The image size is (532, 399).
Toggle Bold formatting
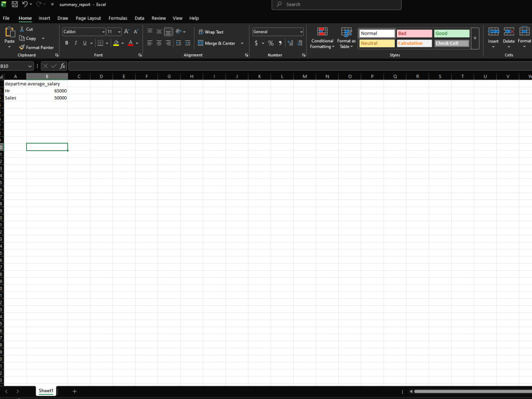pos(66,43)
